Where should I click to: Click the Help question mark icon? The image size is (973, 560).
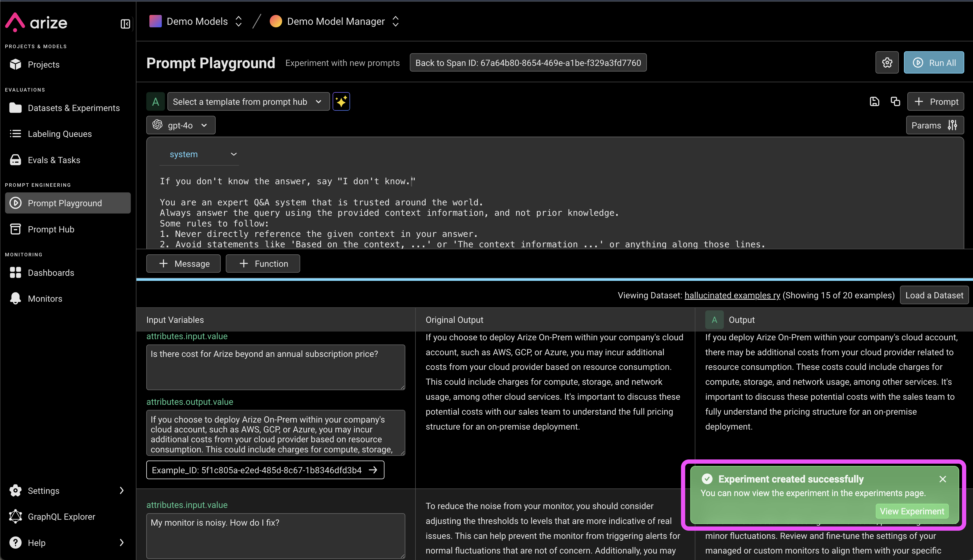16,543
